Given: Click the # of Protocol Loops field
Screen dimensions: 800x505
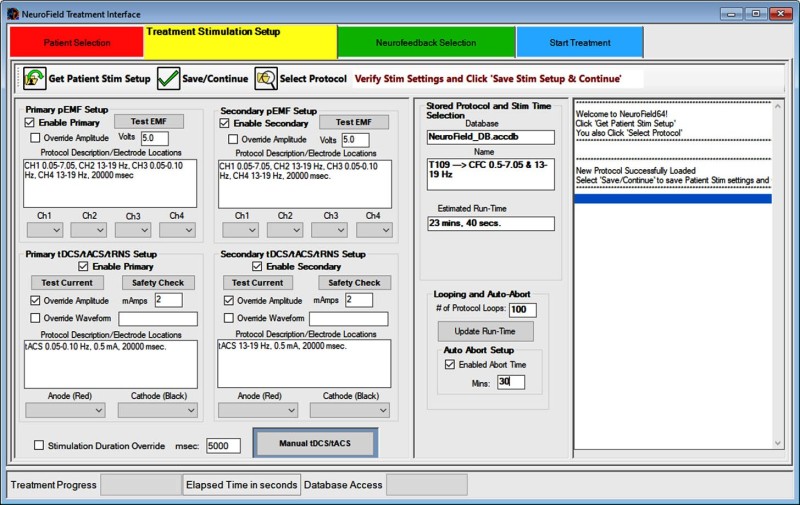Looking at the screenshot, I should click(522, 310).
